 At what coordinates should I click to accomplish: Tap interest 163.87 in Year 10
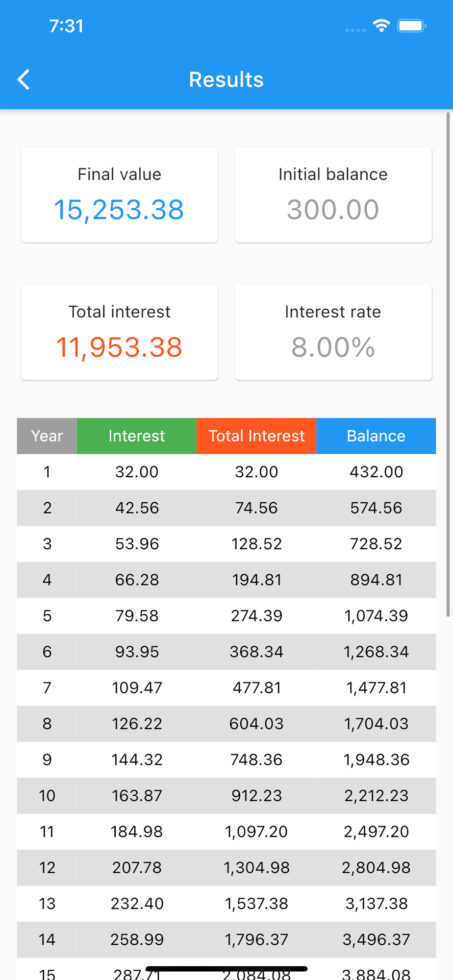137,796
